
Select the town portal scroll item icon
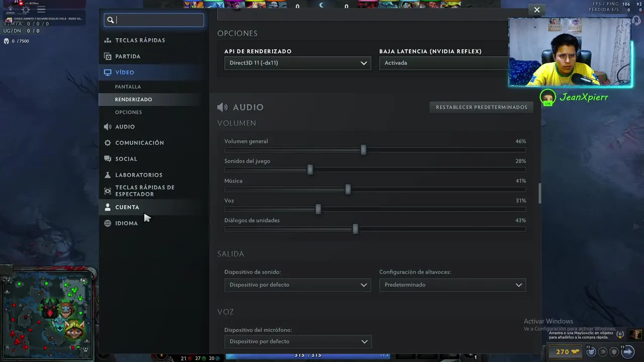(x=636, y=334)
